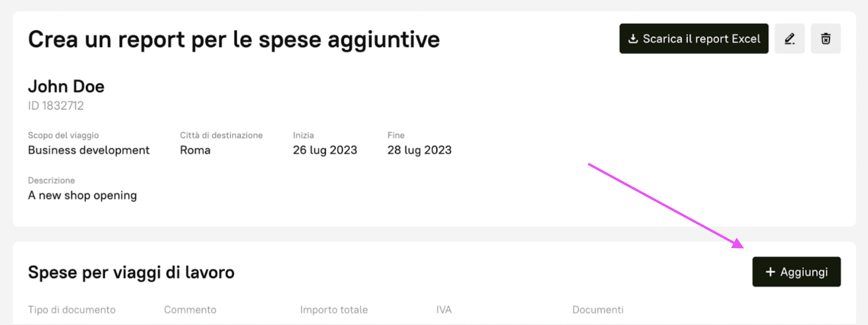Click the Spese per viaggi di lavoro heading
868x325 pixels.
131,272
